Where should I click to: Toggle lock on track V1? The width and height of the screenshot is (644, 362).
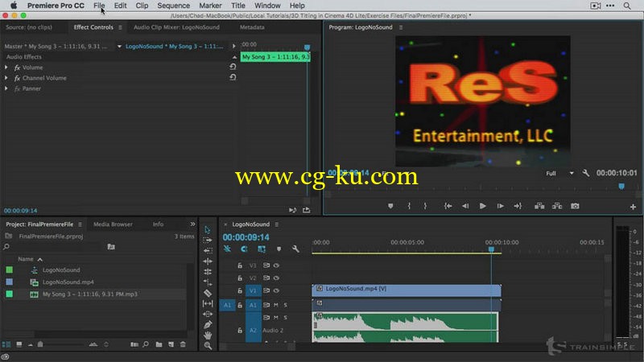(240, 290)
